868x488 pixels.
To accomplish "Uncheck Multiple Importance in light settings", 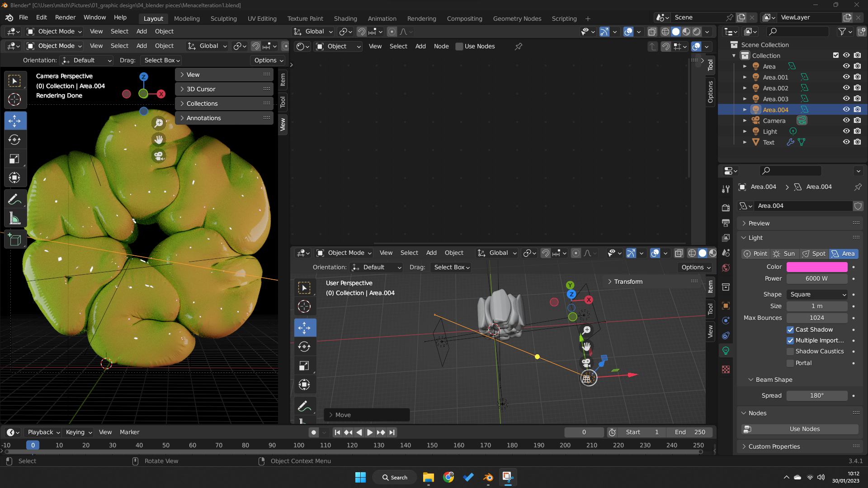I will (790, 340).
